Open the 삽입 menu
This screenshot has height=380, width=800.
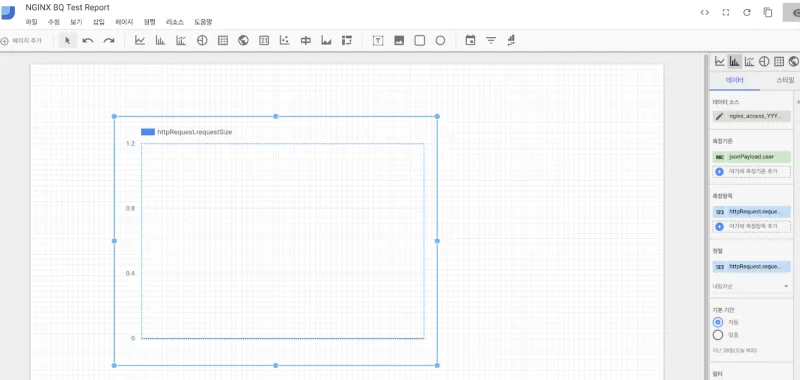98,22
